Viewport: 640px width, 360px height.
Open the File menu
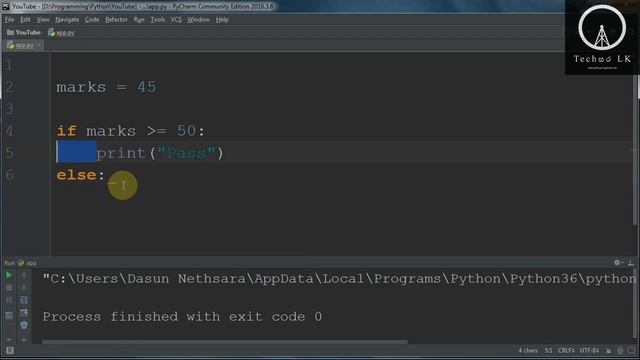(x=9, y=20)
